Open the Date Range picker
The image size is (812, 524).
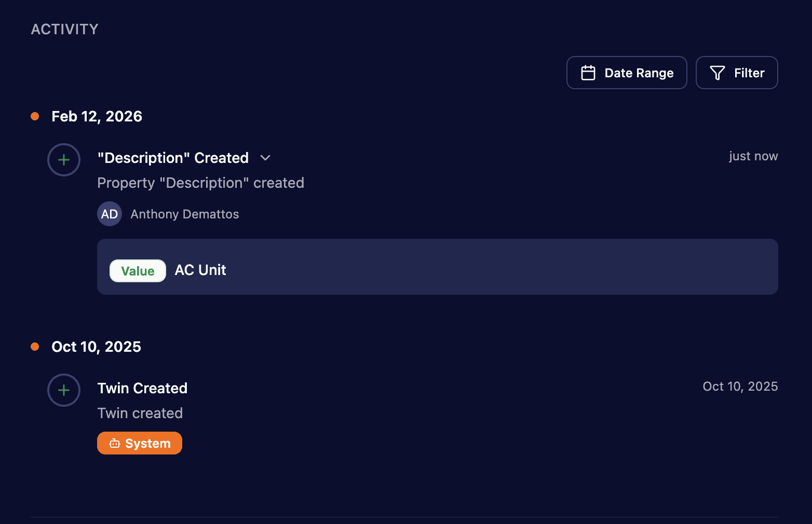pyautogui.click(x=627, y=73)
